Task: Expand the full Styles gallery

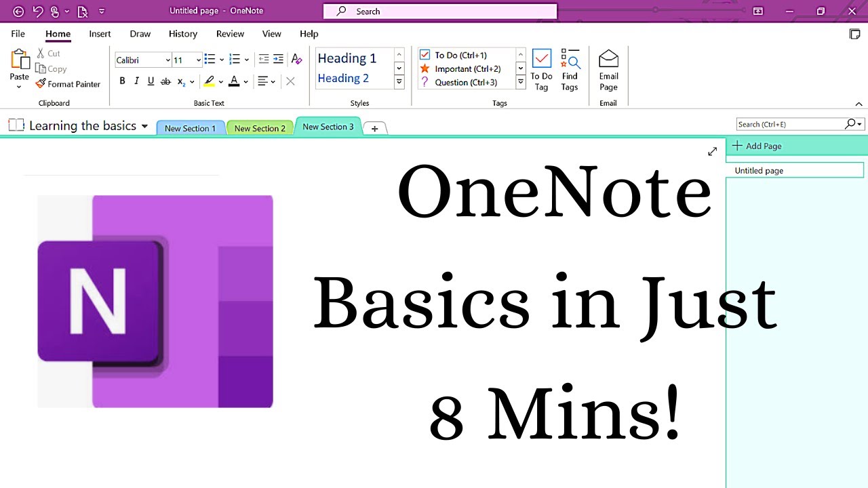Action: point(399,82)
